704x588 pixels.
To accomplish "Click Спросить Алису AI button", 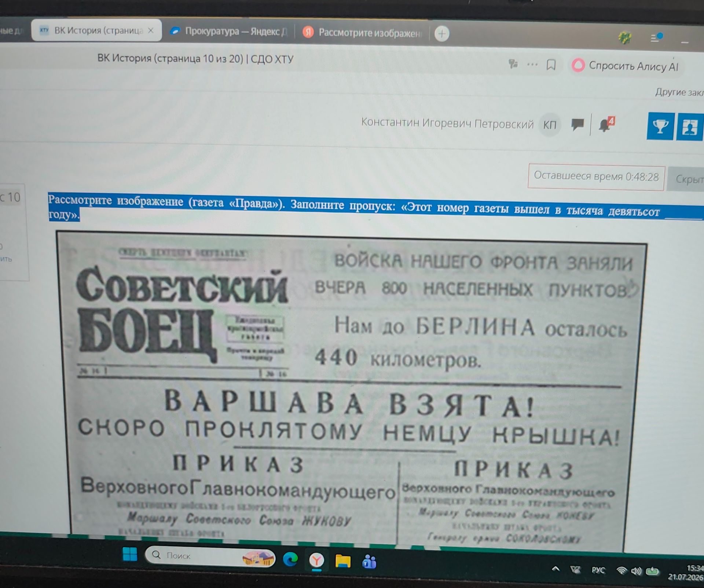I will pos(626,66).
